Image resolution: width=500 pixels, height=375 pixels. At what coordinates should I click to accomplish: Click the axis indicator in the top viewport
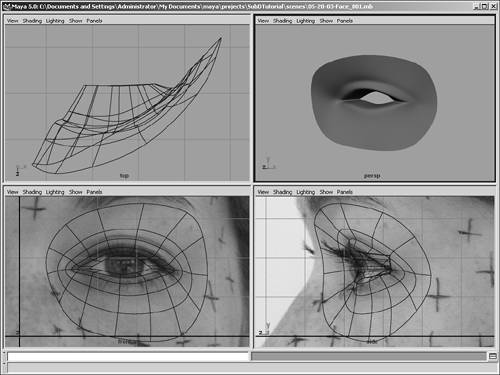pyautogui.click(x=20, y=170)
